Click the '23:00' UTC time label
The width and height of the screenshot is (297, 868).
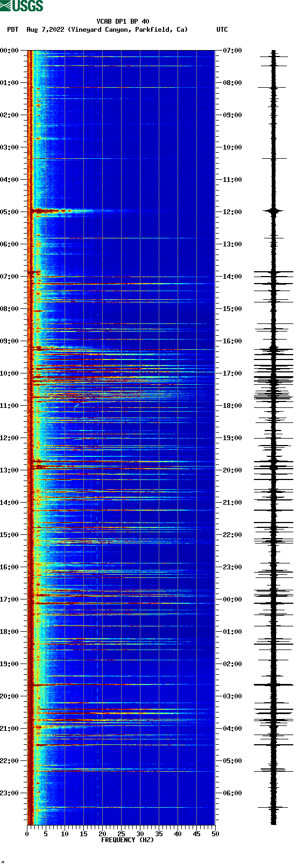[x=232, y=567]
